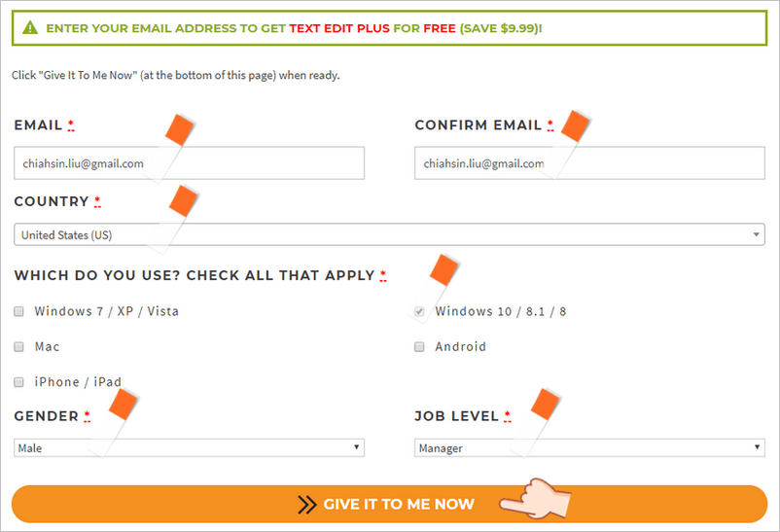
Task: Tick the Mac checkbox
Action: pyautogui.click(x=18, y=347)
